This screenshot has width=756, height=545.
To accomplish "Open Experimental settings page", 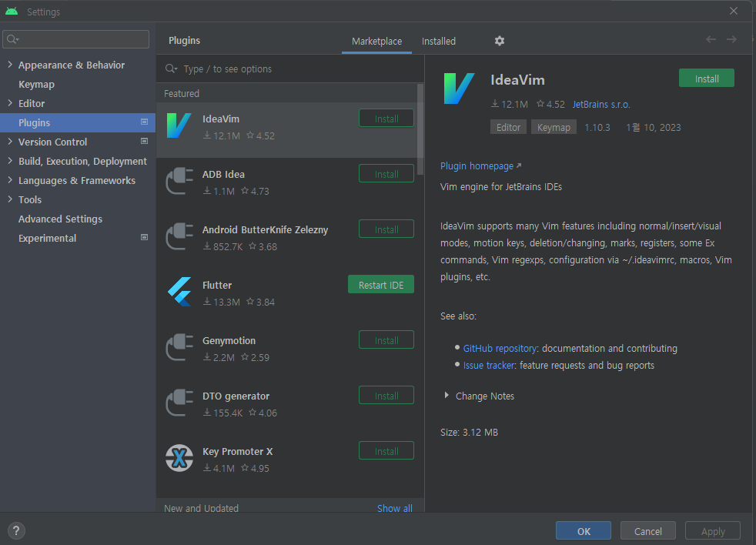I will (x=47, y=239).
